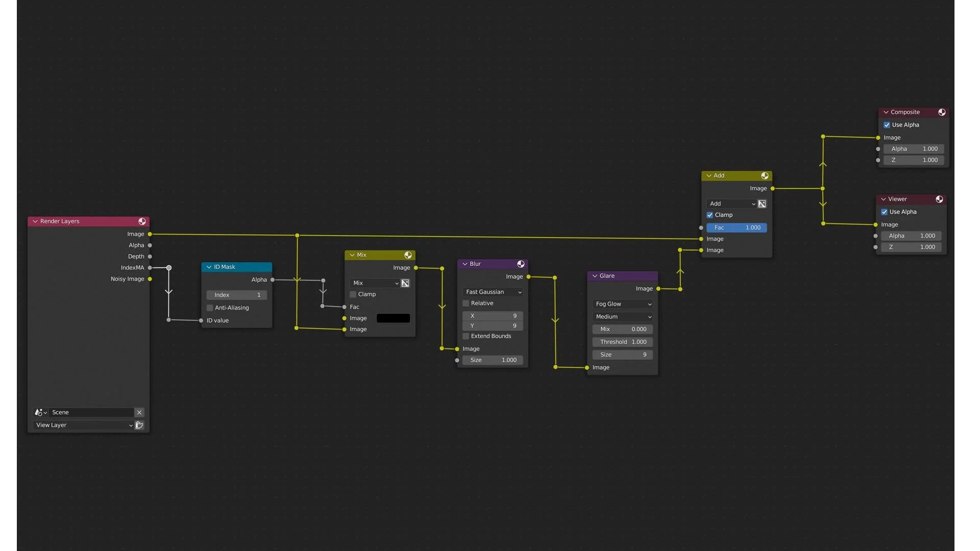Click the Viewer node preview icon

[939, 199]
